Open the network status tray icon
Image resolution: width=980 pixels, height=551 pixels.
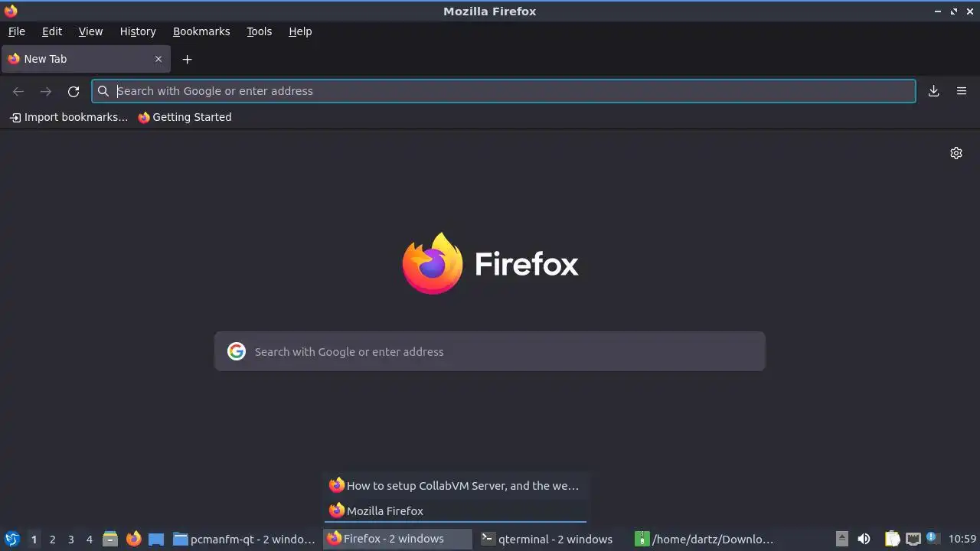(913, 539)
